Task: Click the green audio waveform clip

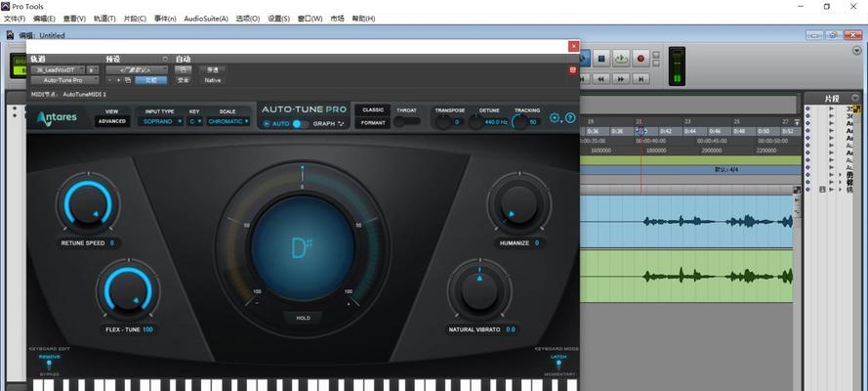Action: click(x=685, y=276)
